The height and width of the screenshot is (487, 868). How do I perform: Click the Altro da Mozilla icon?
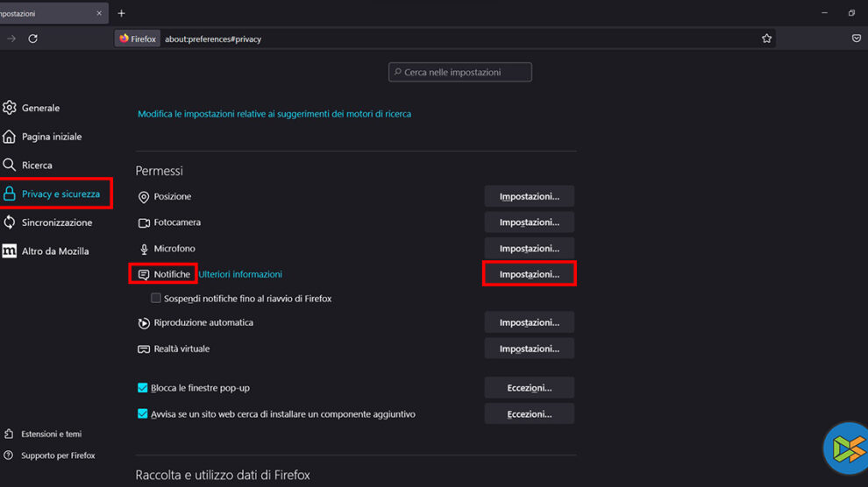click(x=10, y=251)
